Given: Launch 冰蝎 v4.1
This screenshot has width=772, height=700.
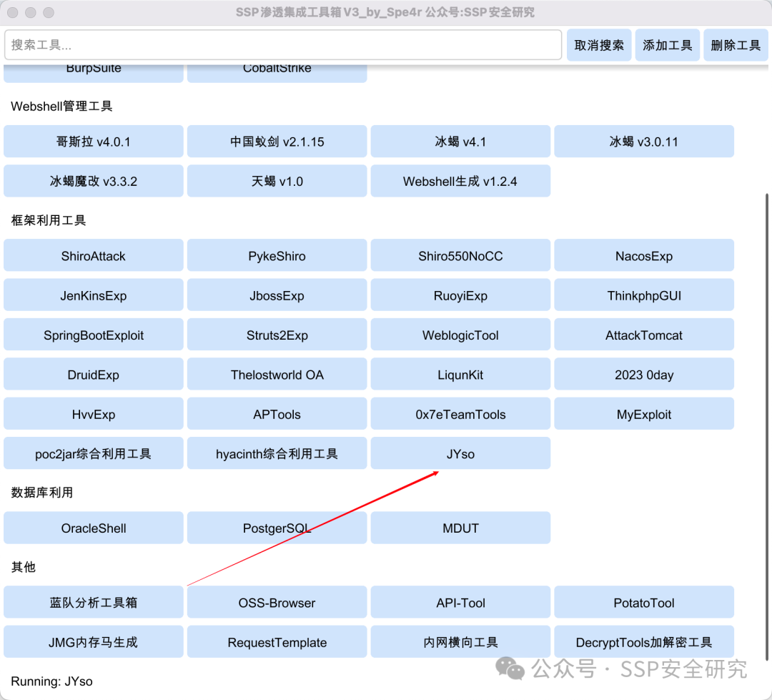Looking at the screenshot, I should tap(460, 142).
